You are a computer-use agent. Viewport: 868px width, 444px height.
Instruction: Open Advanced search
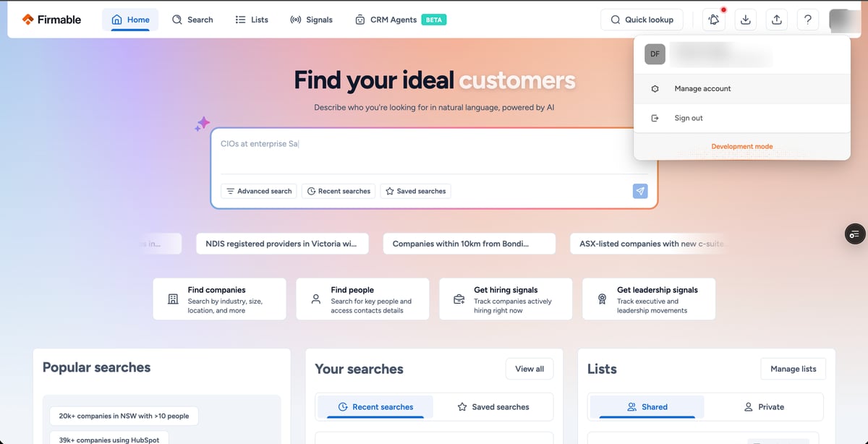click(259, 191)
